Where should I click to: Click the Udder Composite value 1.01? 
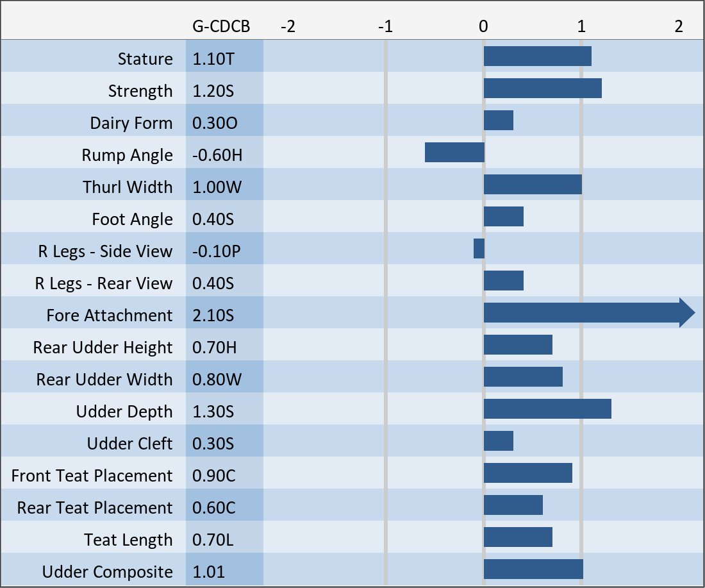209,572
